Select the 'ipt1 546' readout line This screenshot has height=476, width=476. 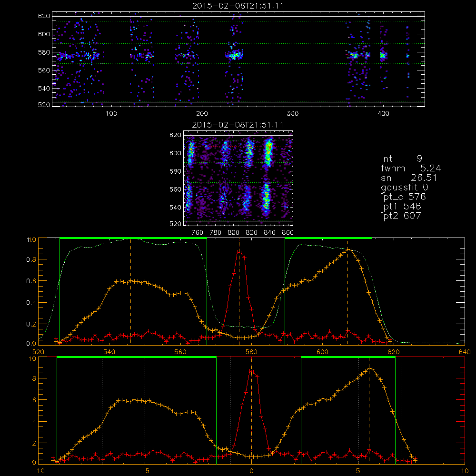(401, 207)
